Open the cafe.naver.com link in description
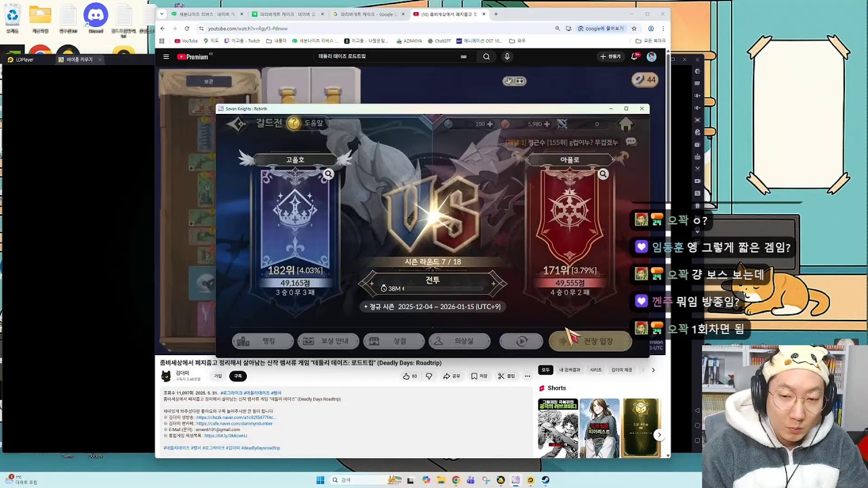The width and height of the screenshot is (868, 488). coord(235,424)
